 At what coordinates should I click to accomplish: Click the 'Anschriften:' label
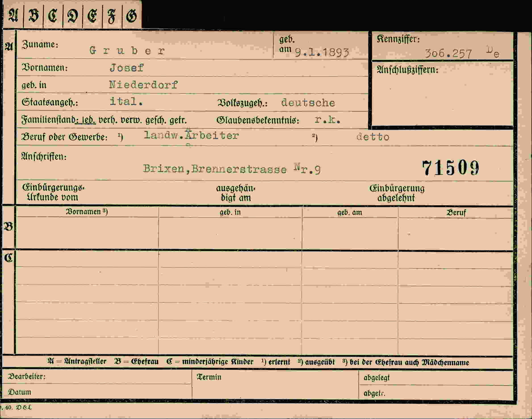tap(44, 157)
